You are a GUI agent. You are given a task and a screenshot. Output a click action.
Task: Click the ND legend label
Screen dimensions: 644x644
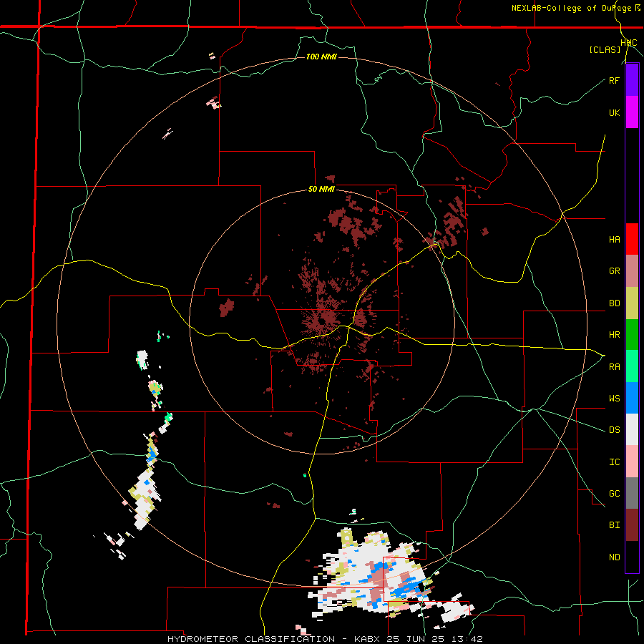click(614, 557)
